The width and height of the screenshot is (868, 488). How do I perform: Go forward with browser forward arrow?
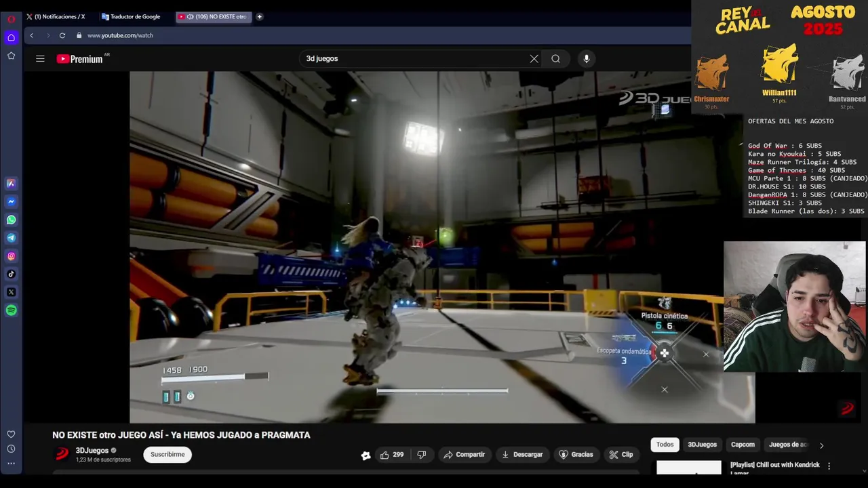tap(47, 35)
